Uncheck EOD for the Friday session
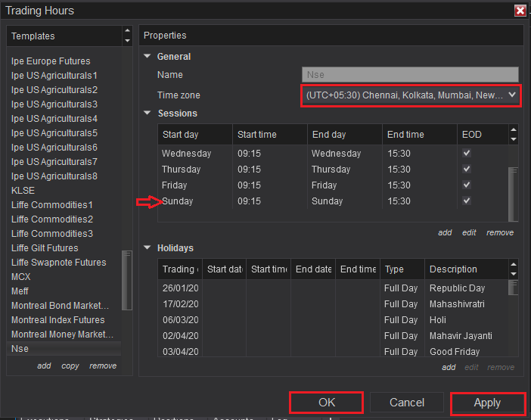 pyautogui.click(x=467, y=185)
